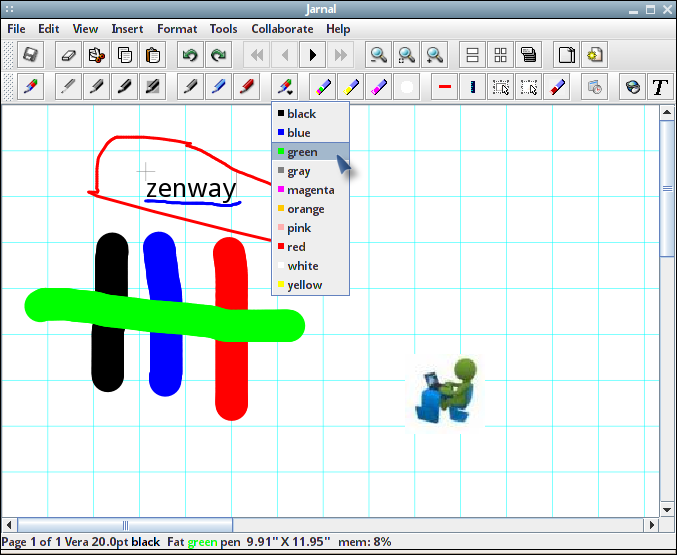Select the magenta highlighter
Image resolution: width=677 pixels, height=555 pixels.
coord(379,87)
